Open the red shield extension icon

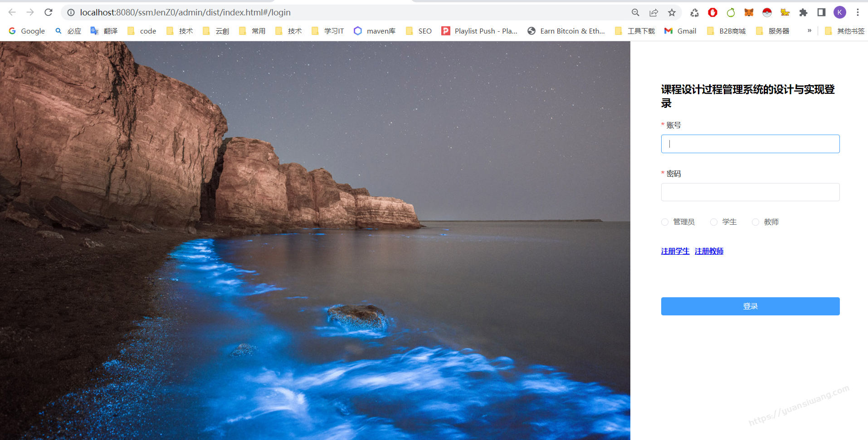712,13
